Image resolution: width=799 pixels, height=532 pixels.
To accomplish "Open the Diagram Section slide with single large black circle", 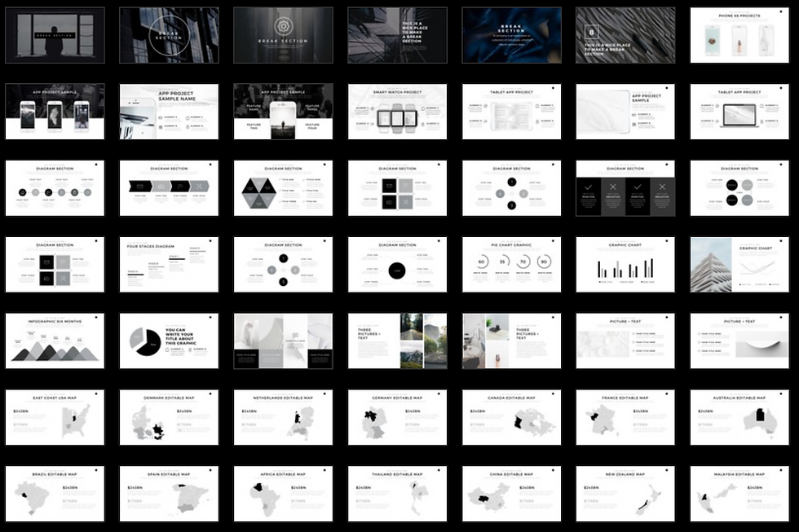I will [x=398, y=265].
